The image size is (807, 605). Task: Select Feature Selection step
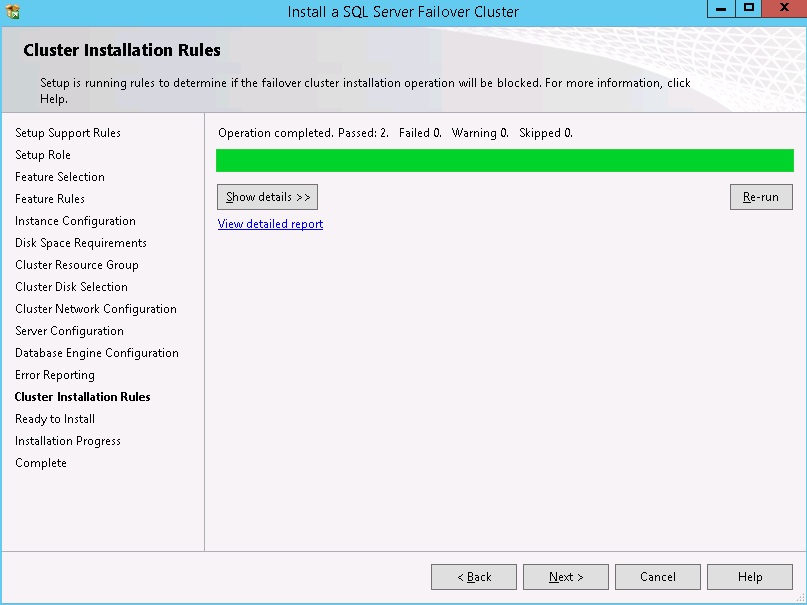[x=60, y=177]
